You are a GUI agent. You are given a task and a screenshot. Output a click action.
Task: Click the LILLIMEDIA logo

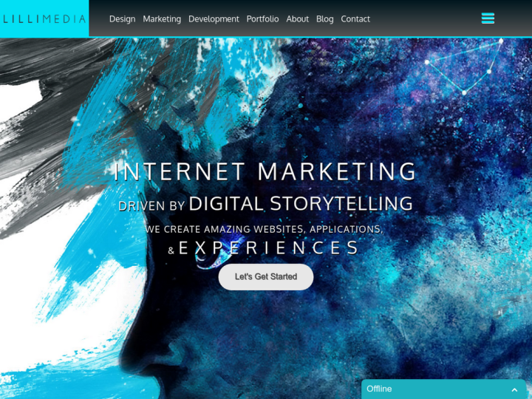click(x=44, y=18)
